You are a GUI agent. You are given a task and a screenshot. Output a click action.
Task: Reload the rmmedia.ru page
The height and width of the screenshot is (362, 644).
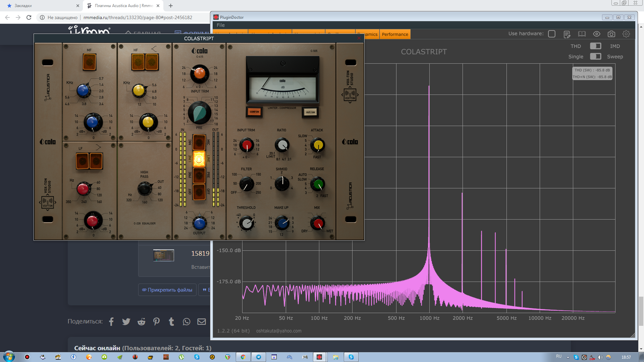click(29, 17)
